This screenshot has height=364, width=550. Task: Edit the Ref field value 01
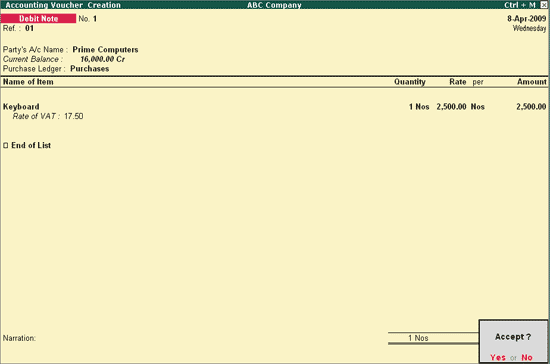click(29, 28)
